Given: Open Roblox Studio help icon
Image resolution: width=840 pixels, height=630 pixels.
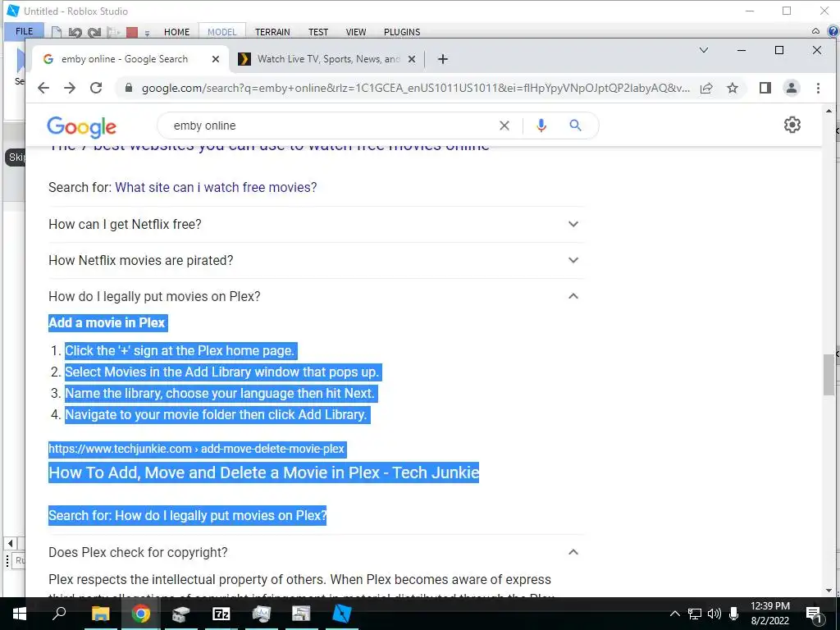Looking at the screenshot, I should pyautogui.click(x=833, y=31).
